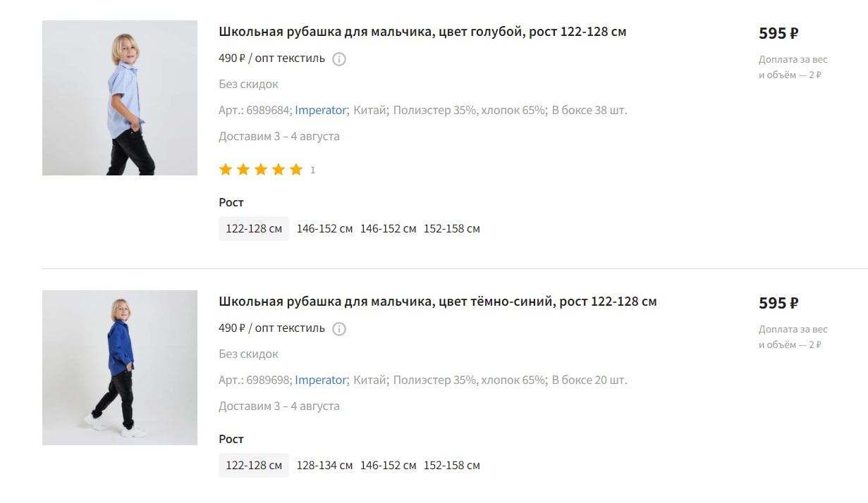Click 595 ₽ price of dark blue shirt

click(778, 303)
